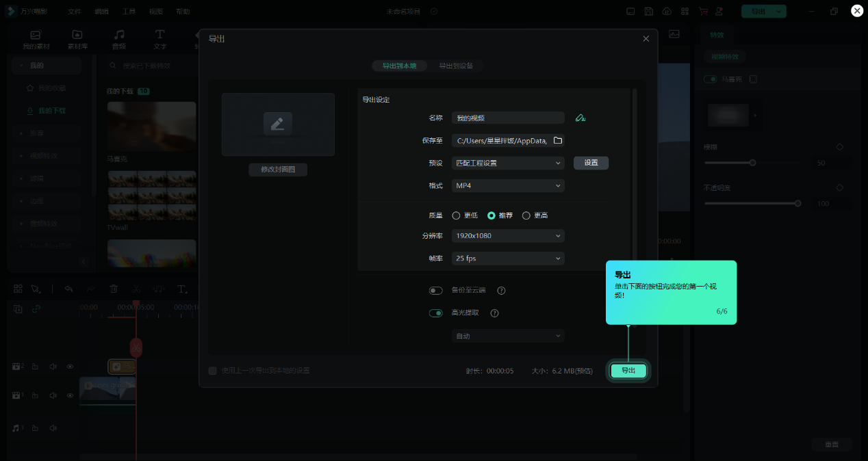Image resolution: width=868 pixels, height=461 pixels.
Task: Click the cover image edit thumbnail
Action: click(278, 124)
